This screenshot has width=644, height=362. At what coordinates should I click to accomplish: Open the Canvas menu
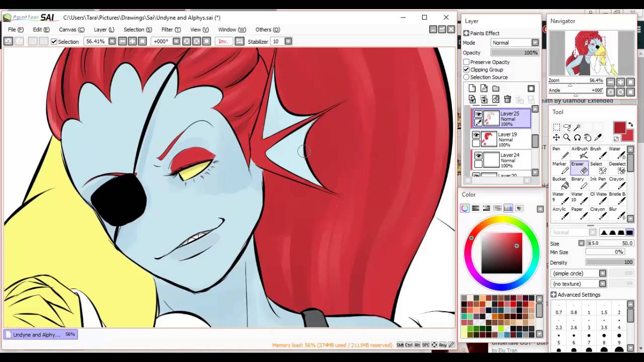click(72, 30)
